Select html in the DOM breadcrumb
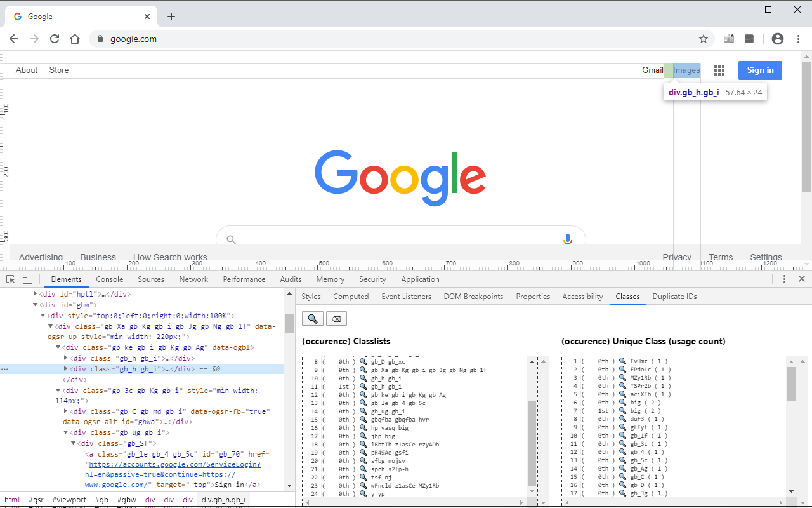 point(12,500)
